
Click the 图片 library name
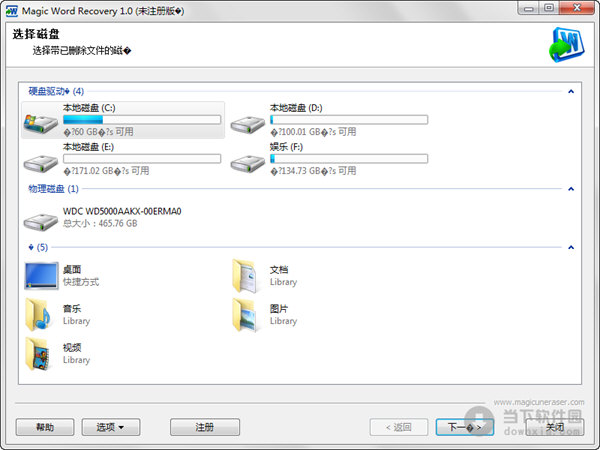tap(279, 309)
